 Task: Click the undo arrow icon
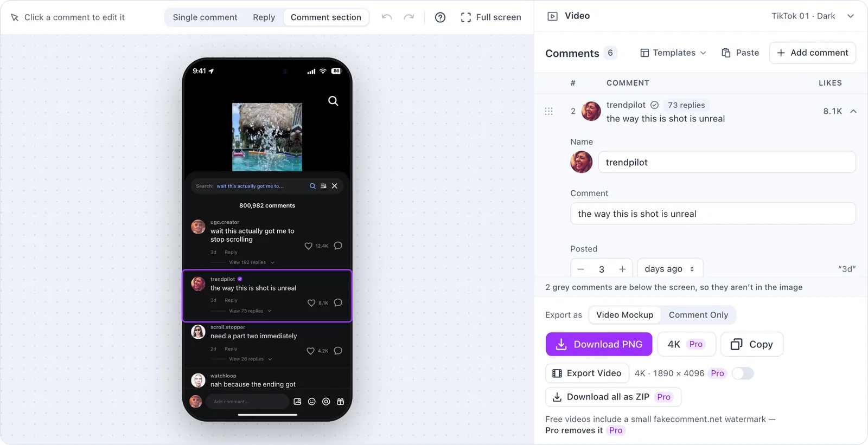point(386,17)
